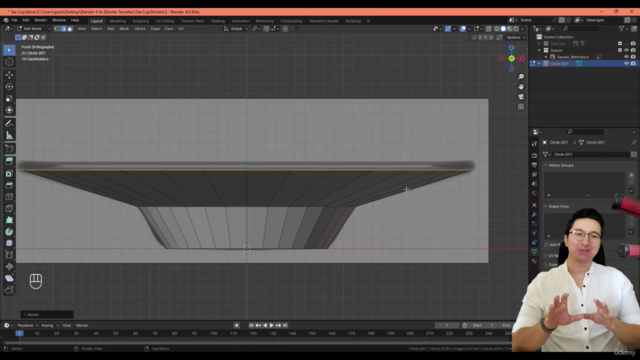The image size is (640, 360).
Task: Add a vertex group with plus button
Action: [x=631, y=175]
